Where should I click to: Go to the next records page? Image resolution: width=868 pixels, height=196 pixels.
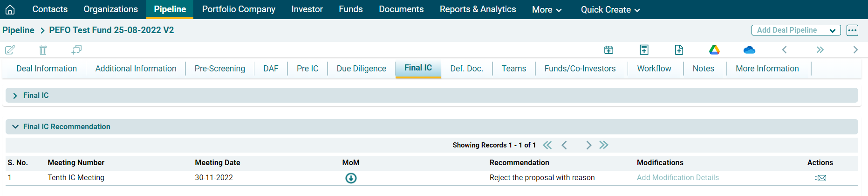pyautogui.click(x=588, y=145)
